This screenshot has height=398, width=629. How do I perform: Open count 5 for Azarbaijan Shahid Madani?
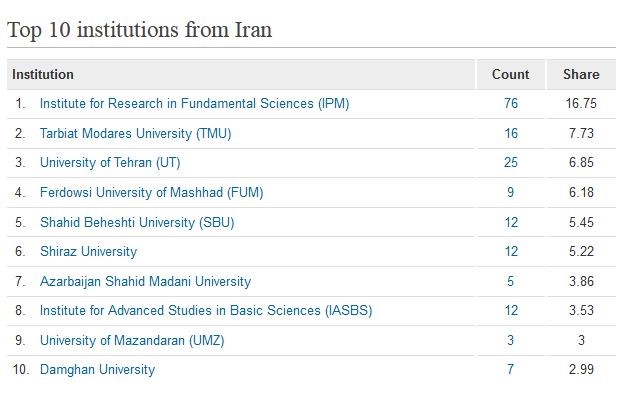click(x=510, y=281)
